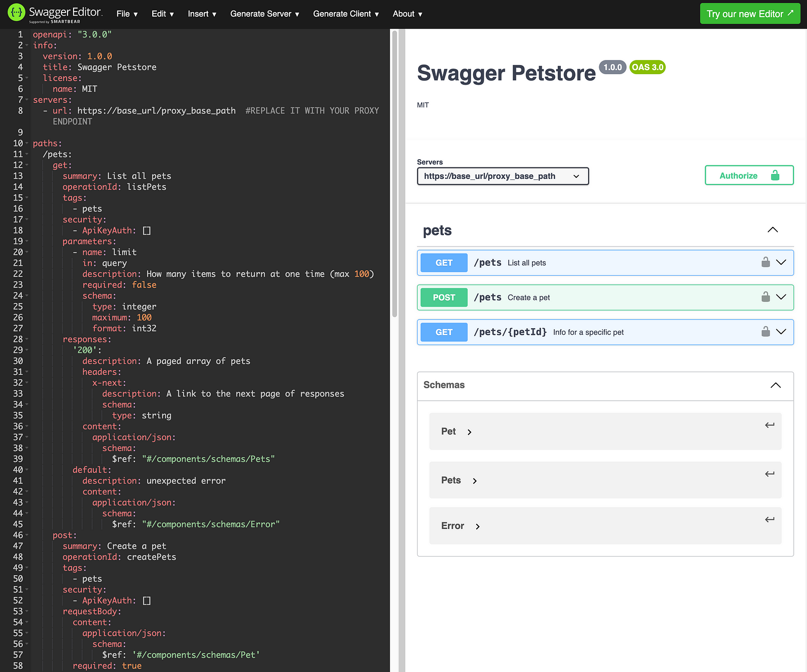Click 'Info for a specific pet' summary

tap(588, 332)
